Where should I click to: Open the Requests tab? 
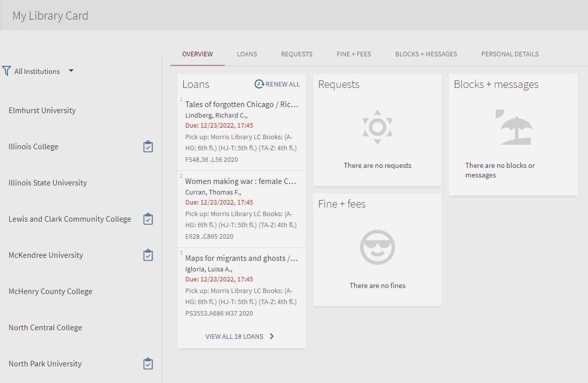[x=297, y=54]
